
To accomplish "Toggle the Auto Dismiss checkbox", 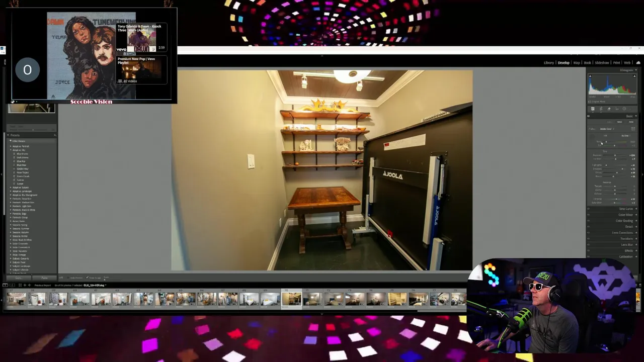I will (68, 278).
